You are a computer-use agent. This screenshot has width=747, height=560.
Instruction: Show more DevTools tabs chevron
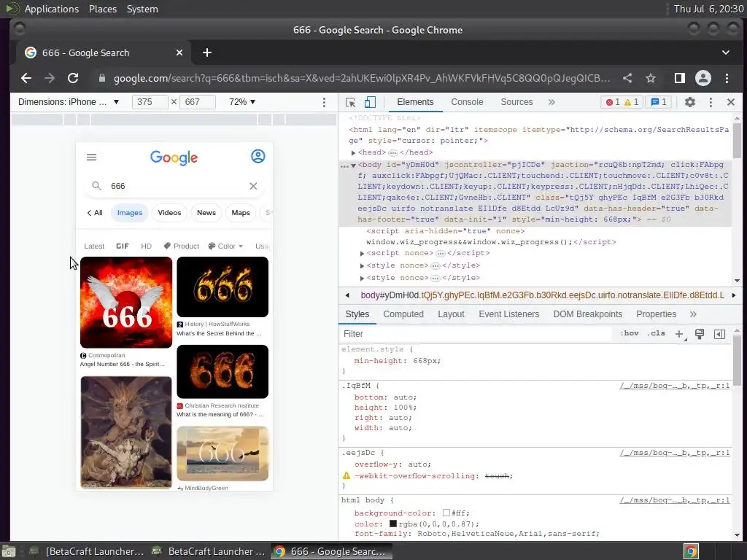pos(551,102)
